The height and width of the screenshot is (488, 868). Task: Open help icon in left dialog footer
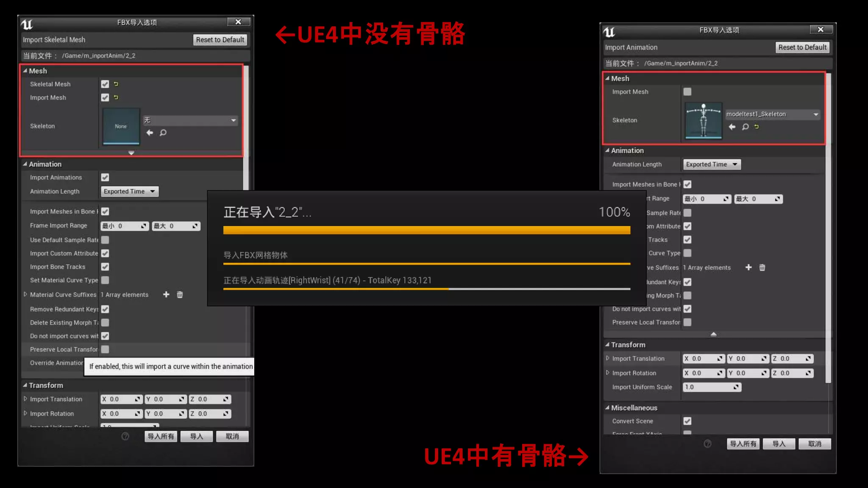click(125, 436)
